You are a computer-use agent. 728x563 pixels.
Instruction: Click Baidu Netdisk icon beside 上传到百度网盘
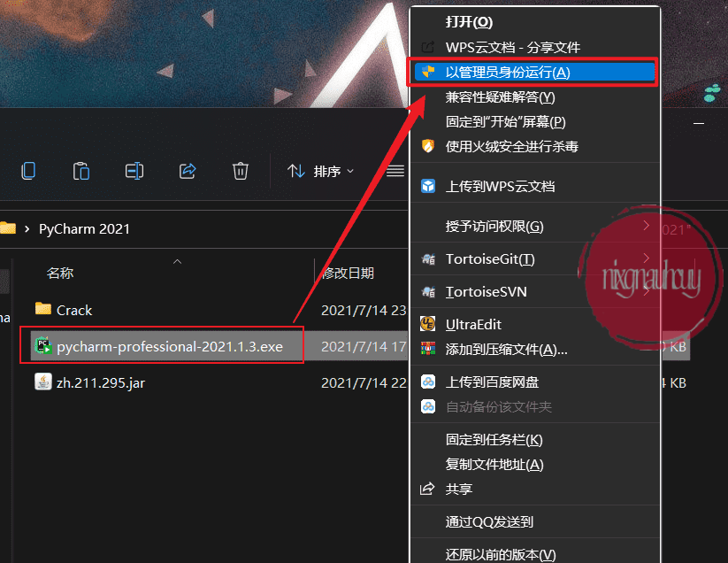428,382
